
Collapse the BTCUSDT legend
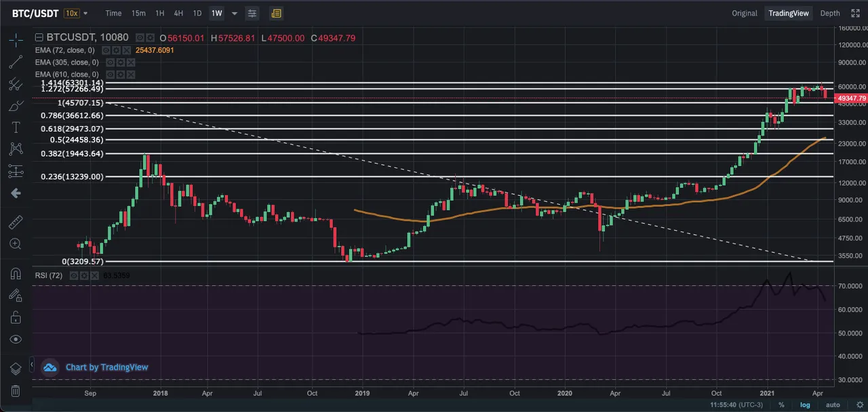[39, 38]
